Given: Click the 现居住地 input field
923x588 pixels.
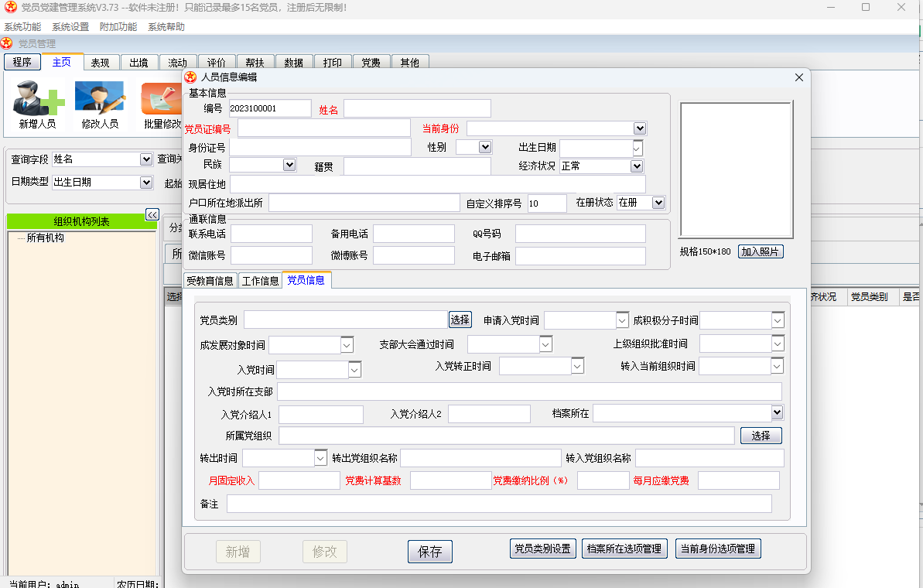Looking at the screenshot, I should [438, 184].
